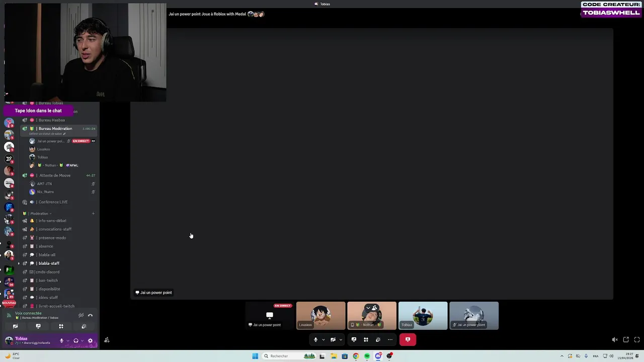Mute microphone in user panel
This screenshot has height=362, width=644.
click(62, 340)
